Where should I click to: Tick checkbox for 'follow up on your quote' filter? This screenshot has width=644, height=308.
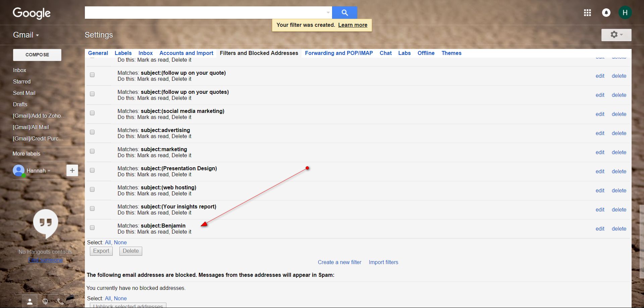tap(92, 75)
